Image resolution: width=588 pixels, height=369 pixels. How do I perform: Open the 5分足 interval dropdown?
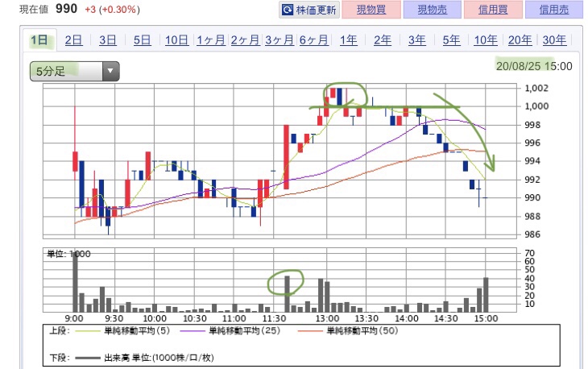pos(74,72)
